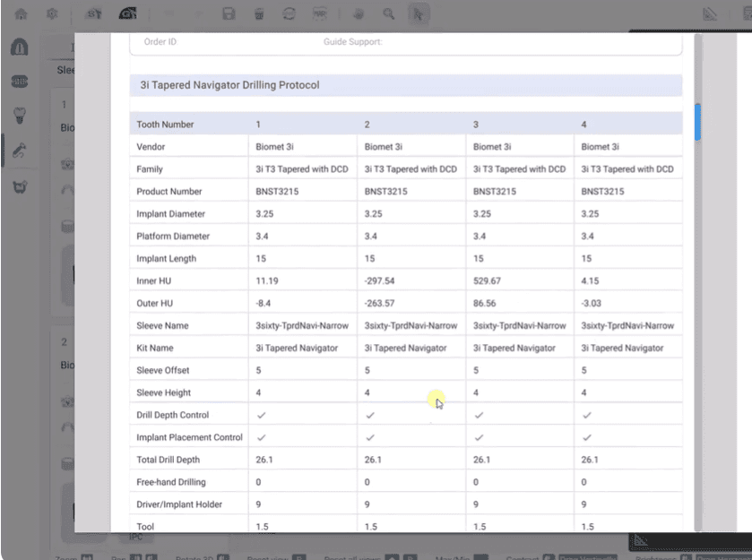Click the trash delete icon
Viewport: 752px width, 560px height.
tap(259, 14)
